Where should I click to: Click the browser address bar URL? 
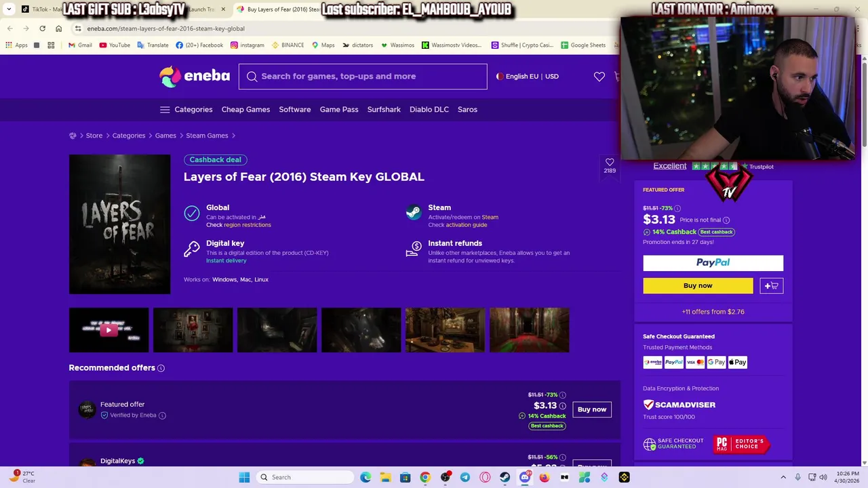165,28
